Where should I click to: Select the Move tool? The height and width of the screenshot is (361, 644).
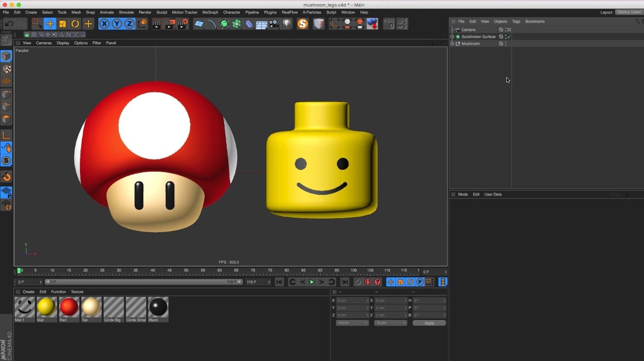pos(50,24)
